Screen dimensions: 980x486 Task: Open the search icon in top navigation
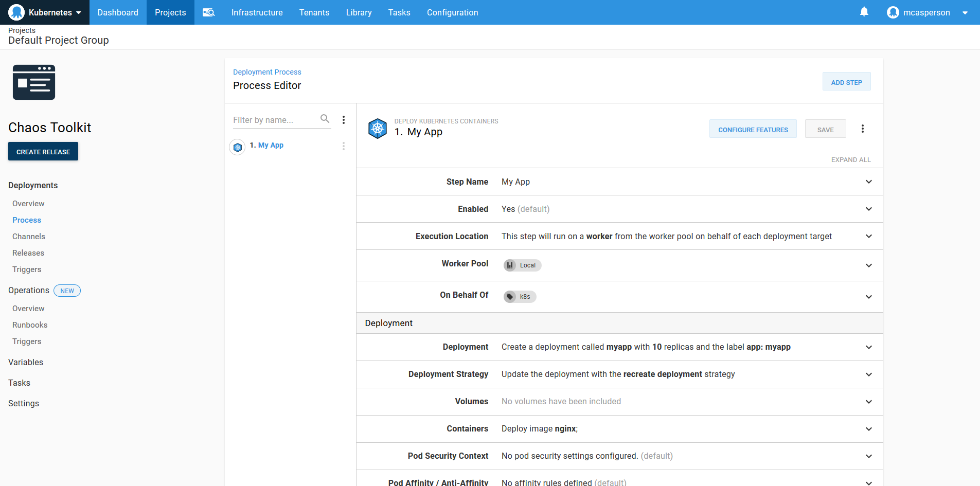(208, 12)
